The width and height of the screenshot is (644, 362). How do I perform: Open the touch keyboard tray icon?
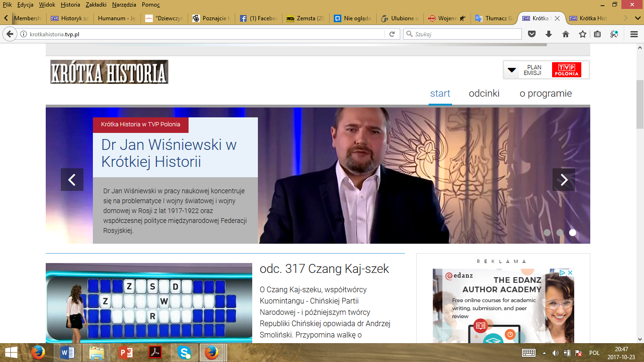528,353
